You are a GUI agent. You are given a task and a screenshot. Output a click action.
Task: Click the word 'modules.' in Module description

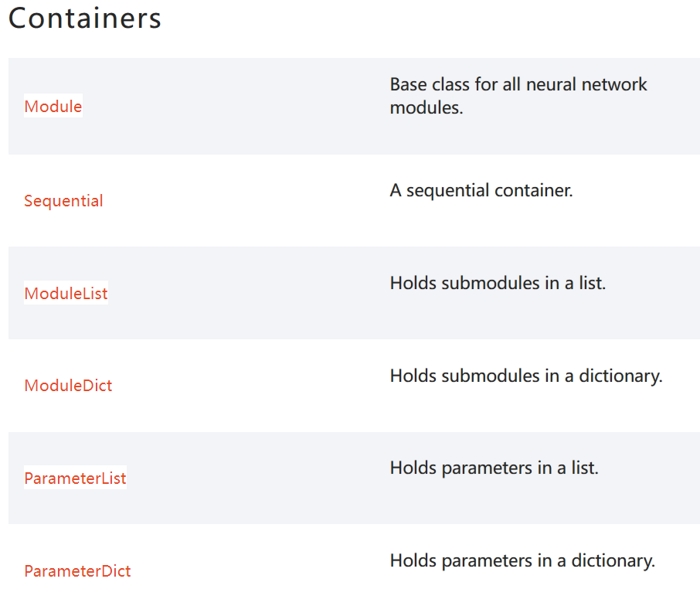(426, 107)
